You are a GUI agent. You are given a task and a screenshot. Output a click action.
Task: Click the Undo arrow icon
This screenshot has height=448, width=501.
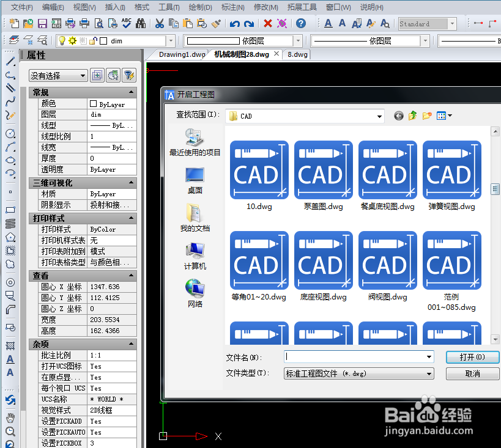[235, 24]
